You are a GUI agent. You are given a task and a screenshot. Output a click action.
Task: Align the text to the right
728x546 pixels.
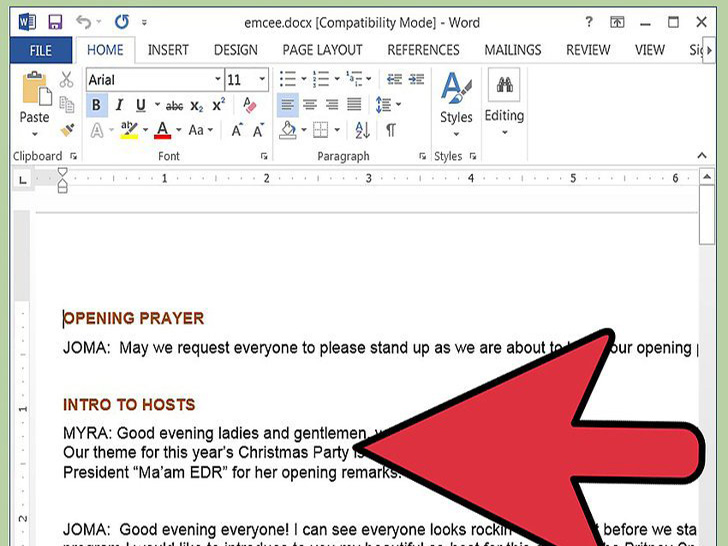pyautogui.click(x=332, y=104)
